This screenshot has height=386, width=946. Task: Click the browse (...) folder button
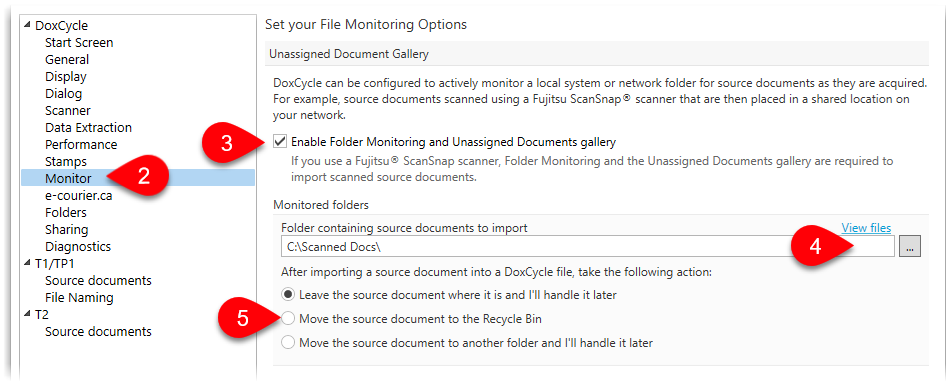[x=910, y=246]
